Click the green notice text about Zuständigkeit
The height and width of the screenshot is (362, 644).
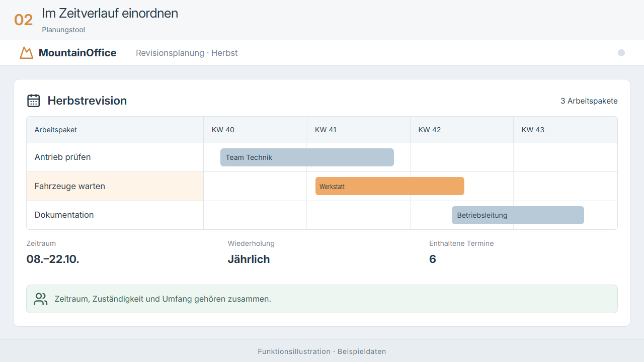pyautogui.click(x=163, y=299)
